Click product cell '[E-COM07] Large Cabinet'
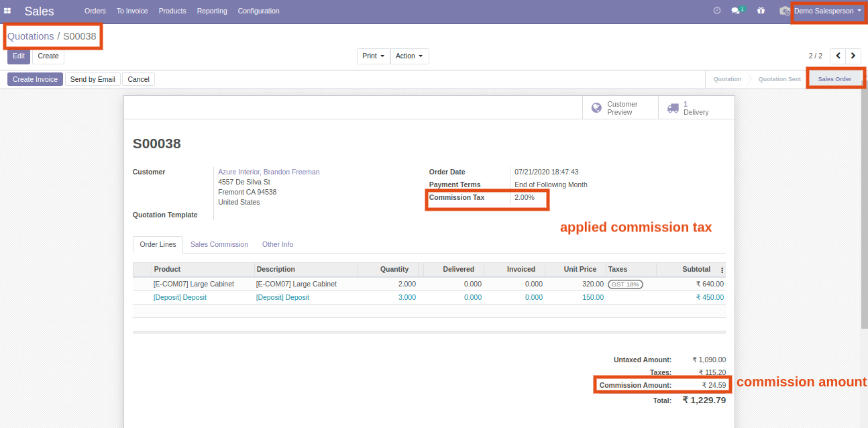The image size is (868, 428). (x=194, y=284)
